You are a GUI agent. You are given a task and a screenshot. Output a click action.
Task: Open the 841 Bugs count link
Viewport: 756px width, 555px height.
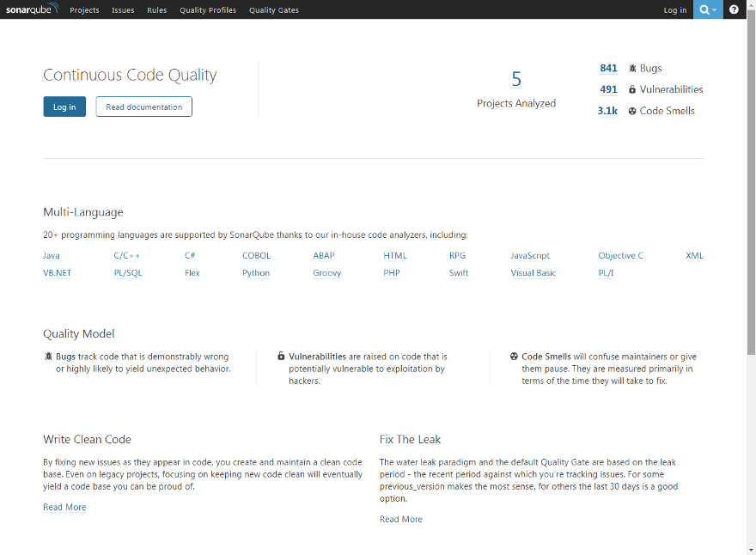pos(608,69)
